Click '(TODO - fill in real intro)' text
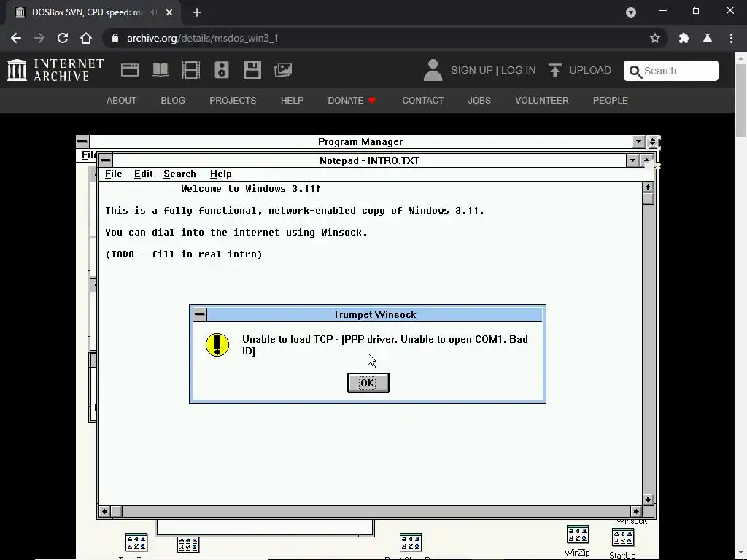This screenshot has height=560, width=747. click(x=184, y=254)
